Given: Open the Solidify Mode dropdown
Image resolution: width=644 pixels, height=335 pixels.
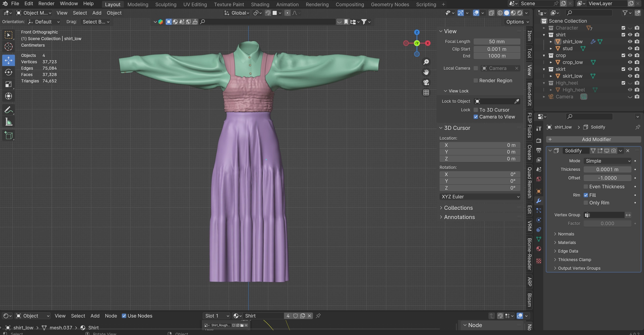Looking at the screenshot, I should click(608, 161).
